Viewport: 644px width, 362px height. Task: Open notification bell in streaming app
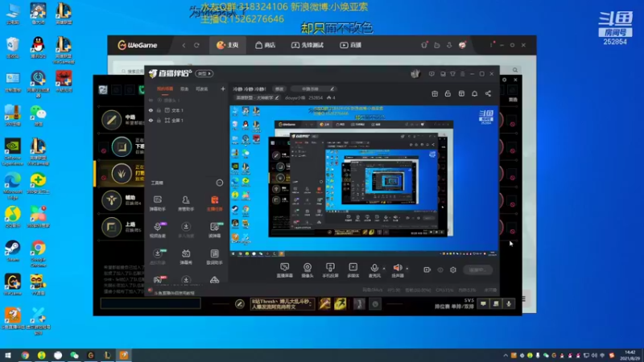click(x=474, y=94)
